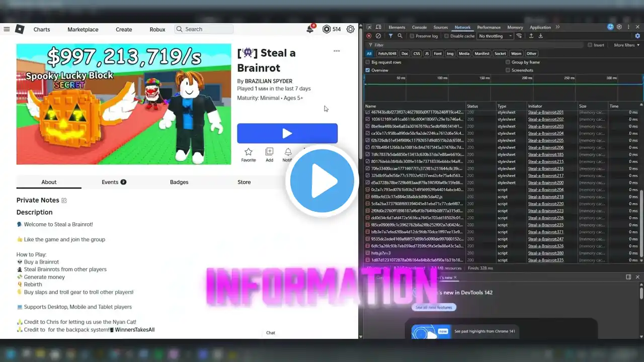The width and height of the screenshot is (644, 362).
Task: Stop recording the network log
Action: click(x=369, y=36)
